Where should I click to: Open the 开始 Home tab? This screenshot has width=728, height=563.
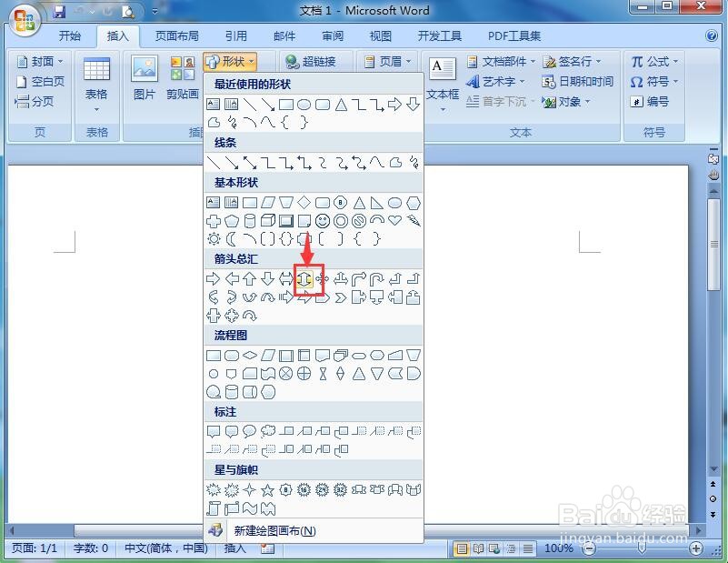pyautogui.click(x=70, y=36)
